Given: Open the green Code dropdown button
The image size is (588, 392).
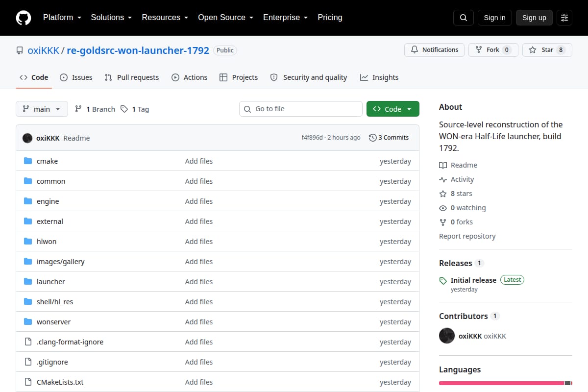Looking at the screenshot, I should 393,109.
